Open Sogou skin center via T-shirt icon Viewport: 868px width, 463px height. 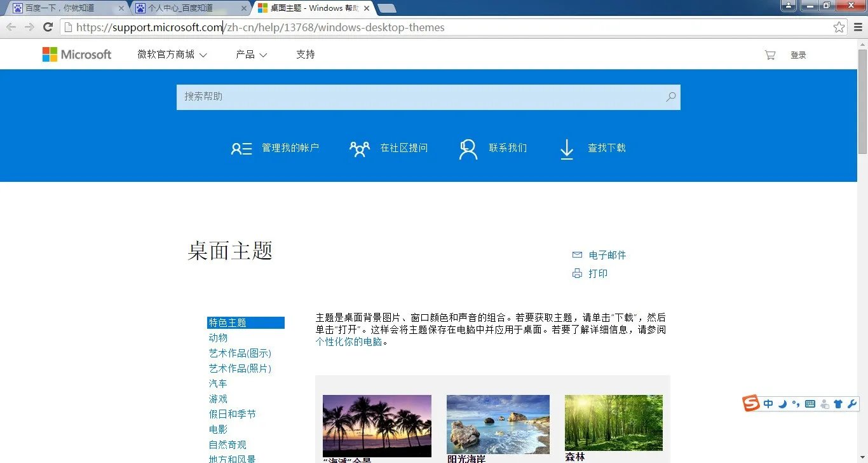coord(837,403)
